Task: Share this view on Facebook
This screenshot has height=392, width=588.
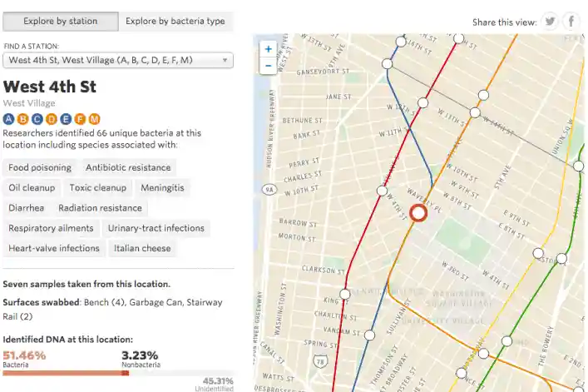Action: (x=571, y=22)
